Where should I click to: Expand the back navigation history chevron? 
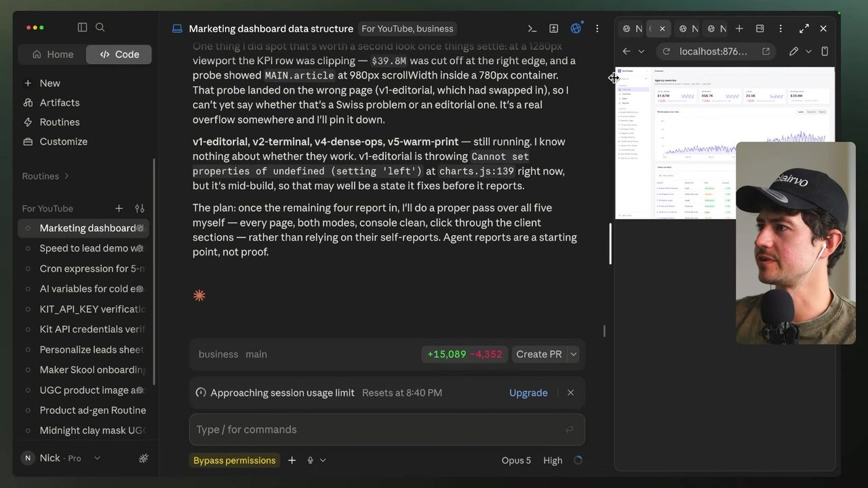pyautogui.click(x=642, y=52)
